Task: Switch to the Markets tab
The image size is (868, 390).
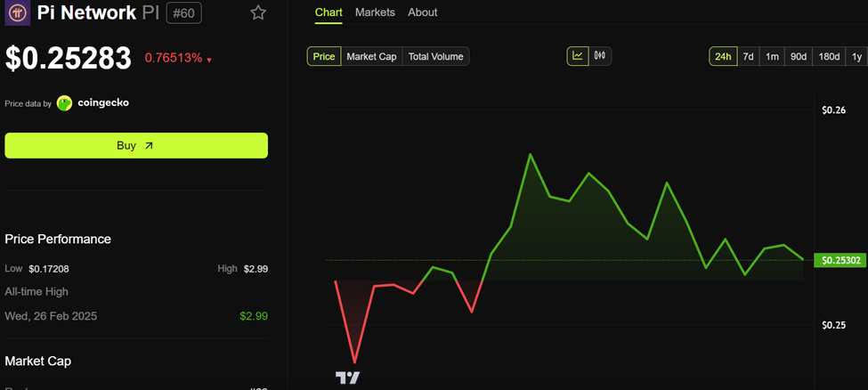Action: (376, 12)
